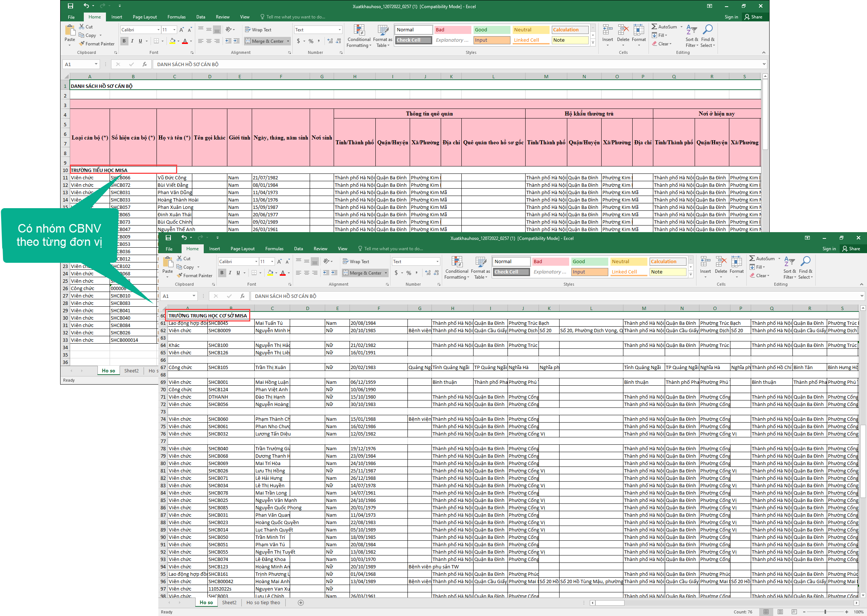The image size is (867, 616).
Task: Open Formulas tab in the background window
Action: 176,17
